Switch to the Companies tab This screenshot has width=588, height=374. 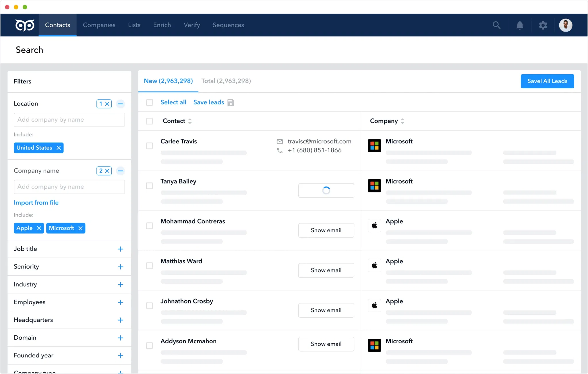point(99,25)
